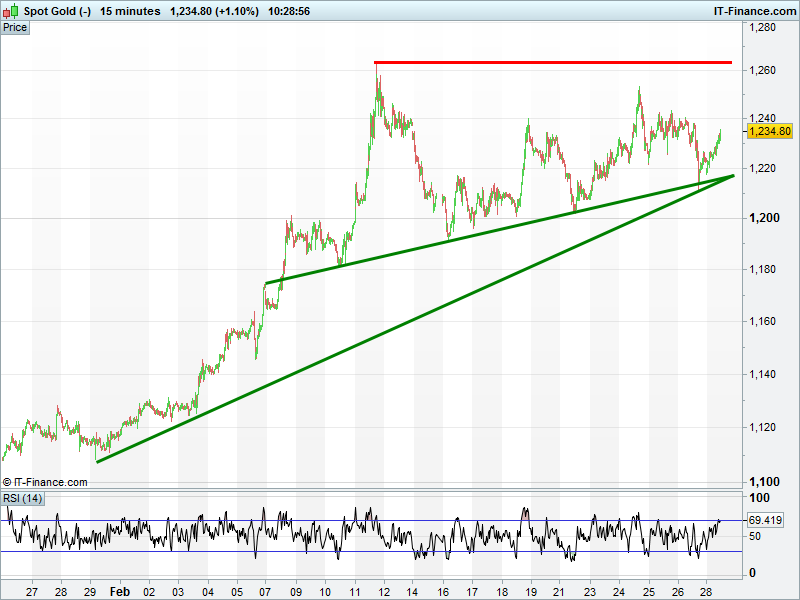Click the RSI axis 50 level label
The width and height of the screenshot is (800, 600).
coord(755,537)
